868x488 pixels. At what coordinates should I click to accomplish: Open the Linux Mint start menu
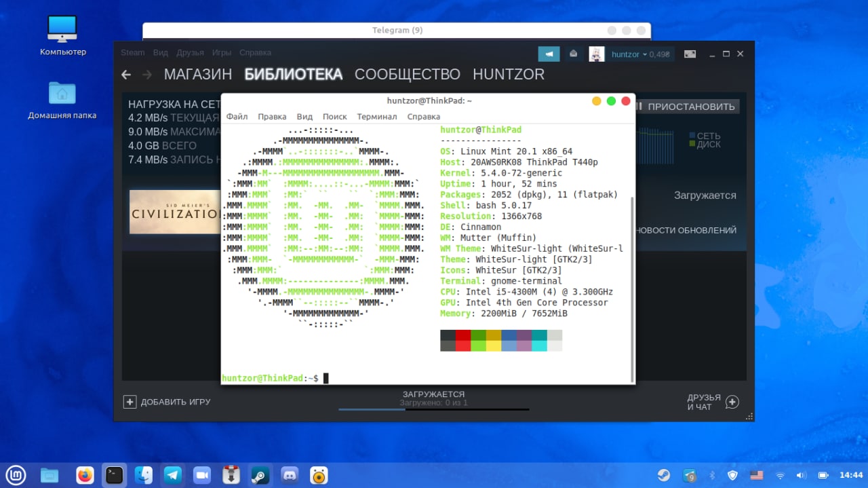pyautogui.click(x=15, y=475)
